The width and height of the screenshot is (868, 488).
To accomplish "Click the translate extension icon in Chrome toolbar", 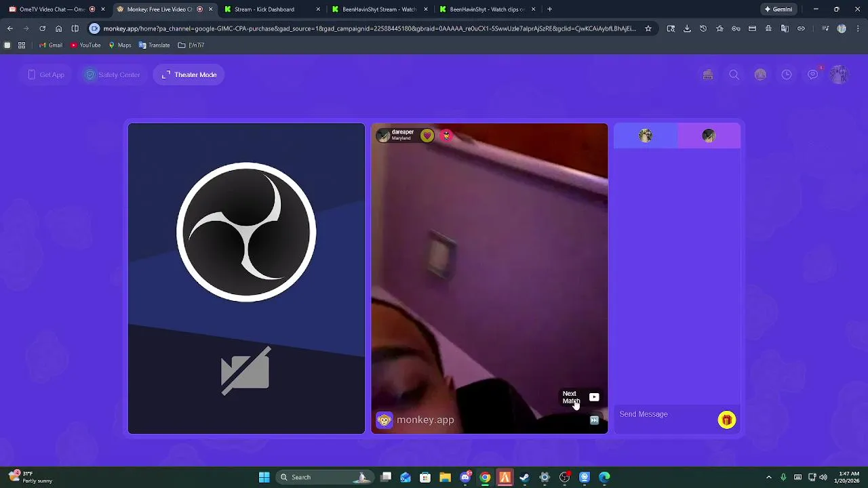I will pyautogui.click(x=785, y=28).
